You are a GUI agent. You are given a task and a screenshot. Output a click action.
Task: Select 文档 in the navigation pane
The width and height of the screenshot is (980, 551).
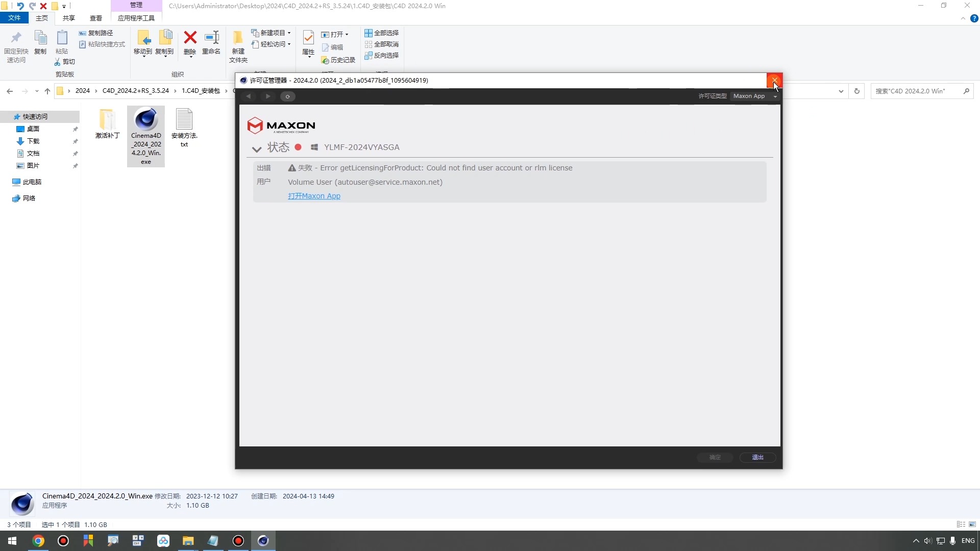[x=33, y=154]
